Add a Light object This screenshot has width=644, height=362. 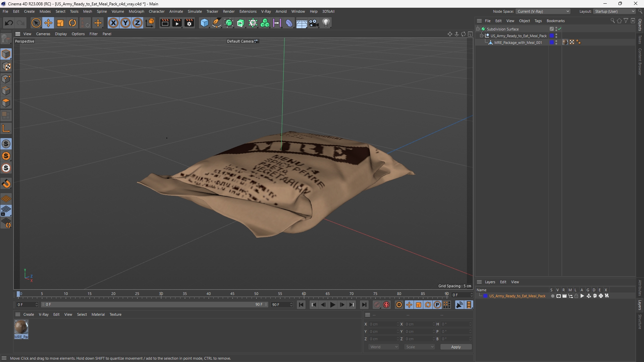(x=326, y=23)
